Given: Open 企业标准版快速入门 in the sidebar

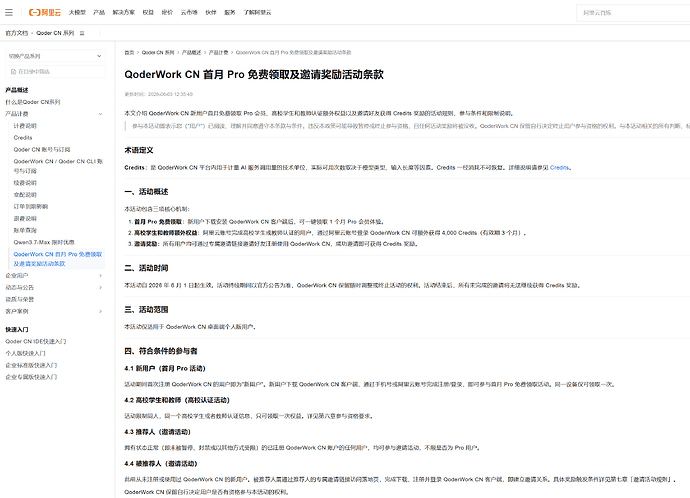Looking at the screenshot, I should coord(31,365).
